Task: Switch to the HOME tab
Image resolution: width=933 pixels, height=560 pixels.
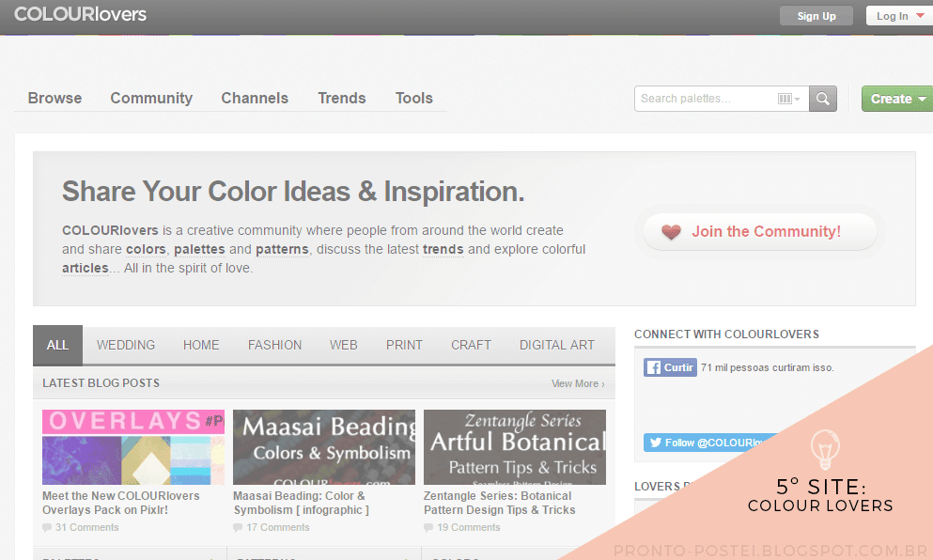Action: 201,345
